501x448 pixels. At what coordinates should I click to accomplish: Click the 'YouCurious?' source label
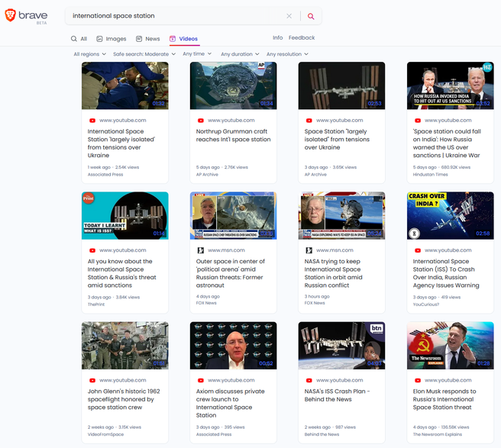click(x=425, y=305)
